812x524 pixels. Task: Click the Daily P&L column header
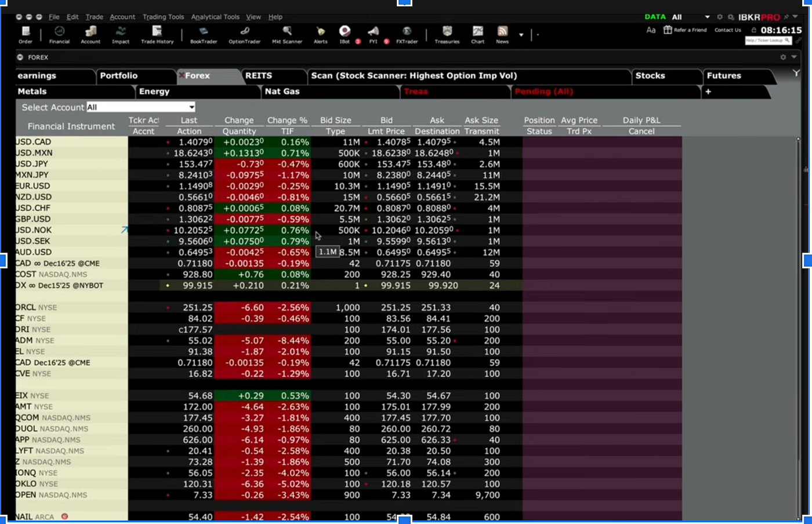641,120
